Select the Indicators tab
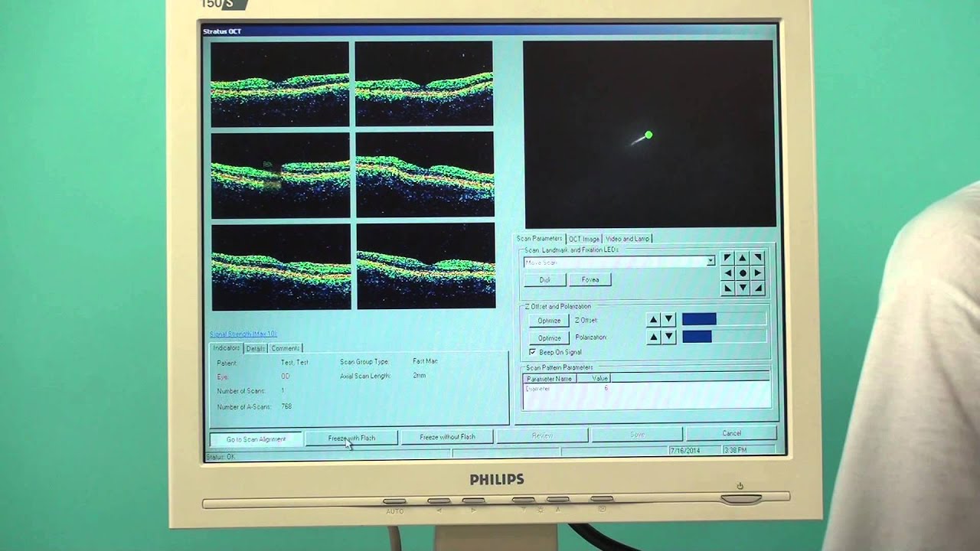980x551 pixels. 227,348
